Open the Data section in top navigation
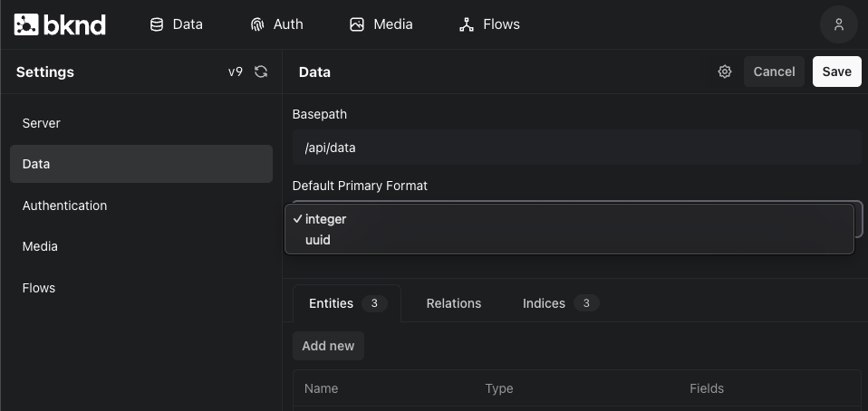The image size is (868, 411). 176,24
